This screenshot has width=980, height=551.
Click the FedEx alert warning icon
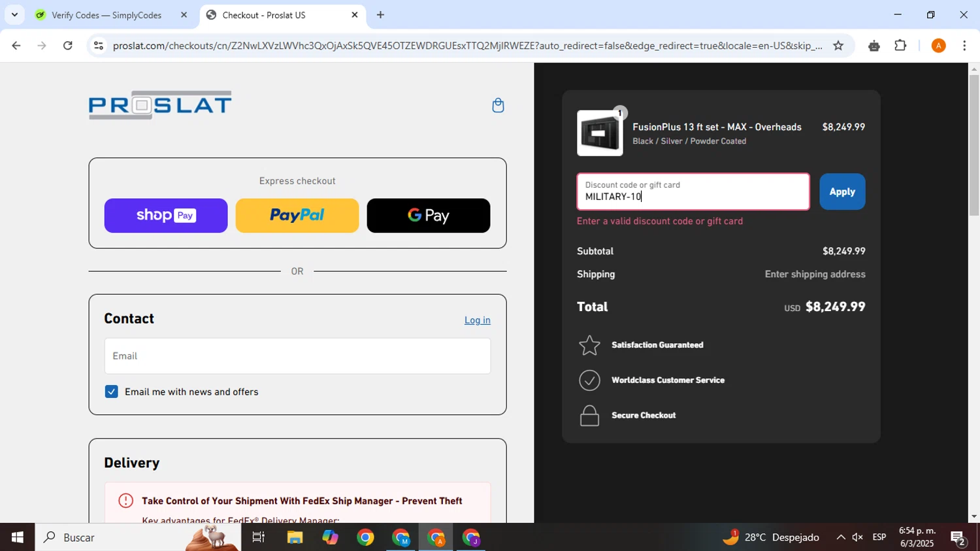coord(126,501)
